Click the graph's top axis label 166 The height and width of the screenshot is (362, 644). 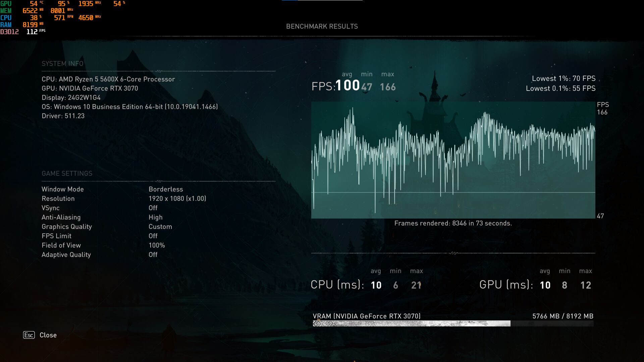point(602,112)
